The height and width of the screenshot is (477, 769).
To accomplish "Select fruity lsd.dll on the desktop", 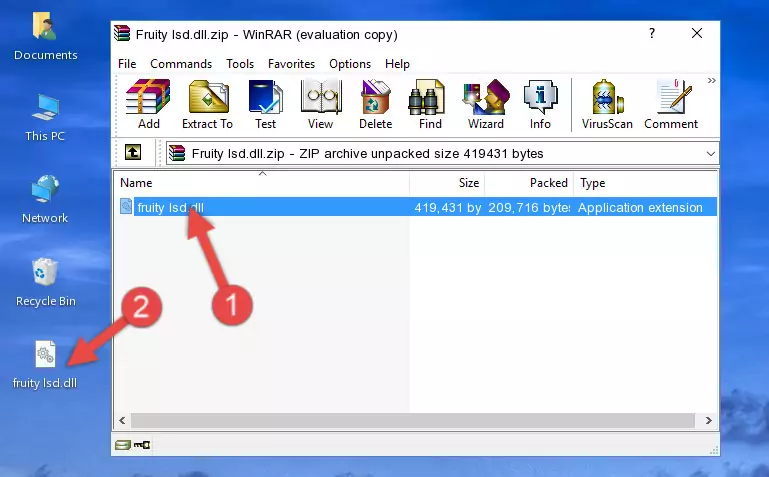I will point(45,365).
